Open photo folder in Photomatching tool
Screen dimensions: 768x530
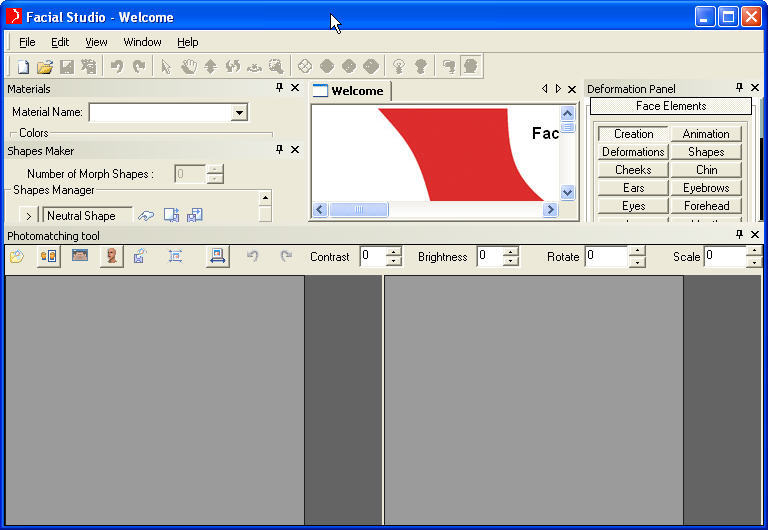tap(17, 256)
